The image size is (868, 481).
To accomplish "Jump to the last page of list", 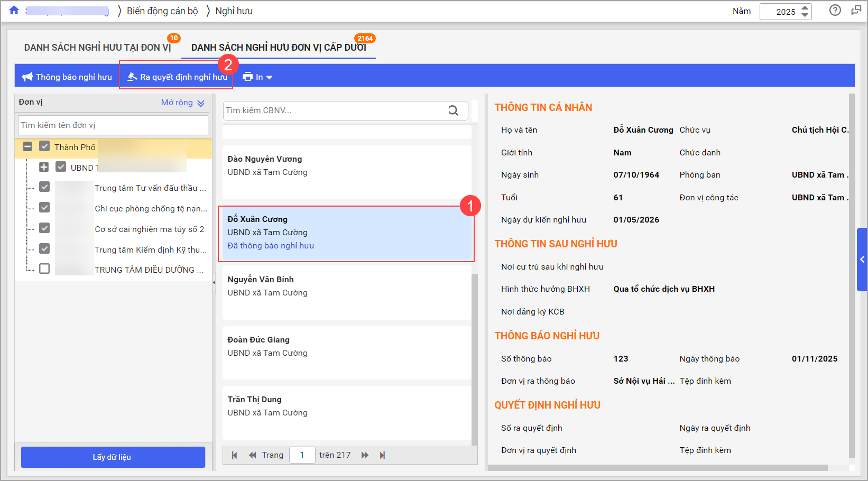I will coord(382,455).
